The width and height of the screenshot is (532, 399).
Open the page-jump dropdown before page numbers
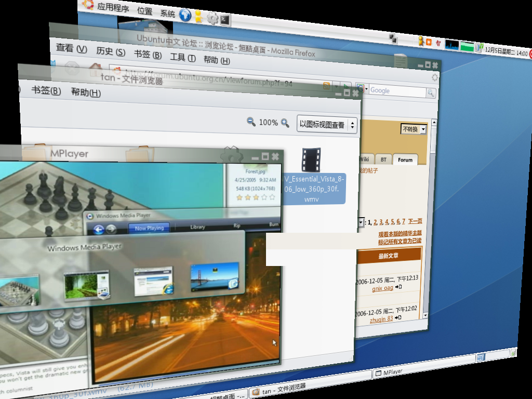pos(361,222)
